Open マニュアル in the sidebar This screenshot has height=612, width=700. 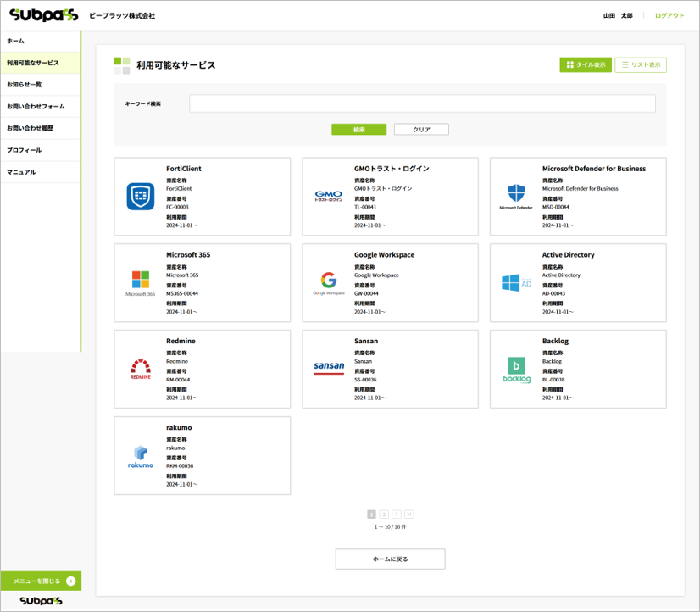point(40,172)
